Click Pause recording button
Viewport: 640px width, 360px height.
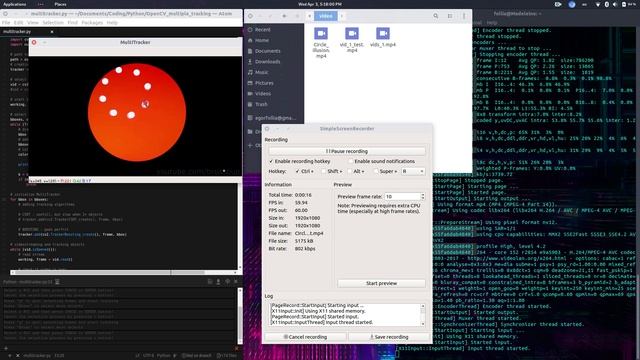pos(347,151)
